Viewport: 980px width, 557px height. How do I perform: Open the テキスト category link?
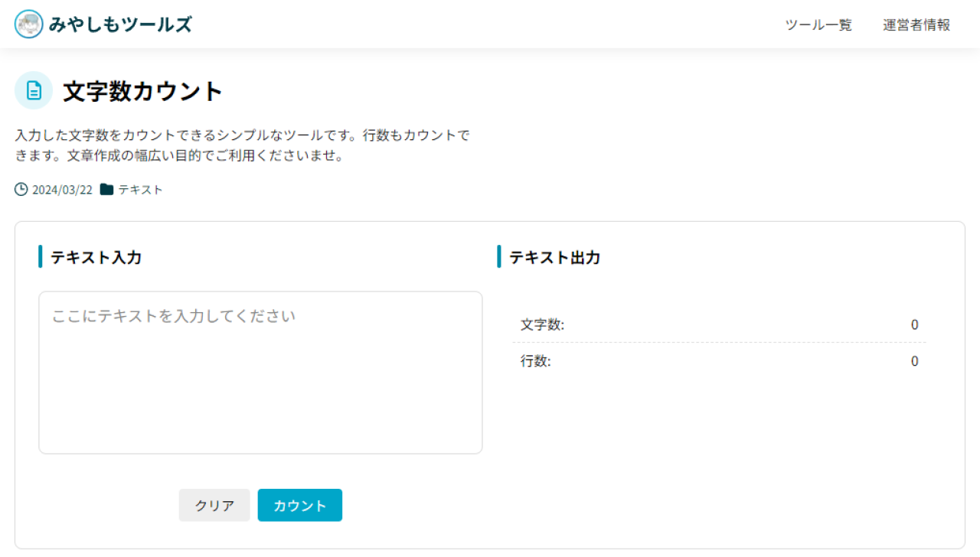(140, 190)
